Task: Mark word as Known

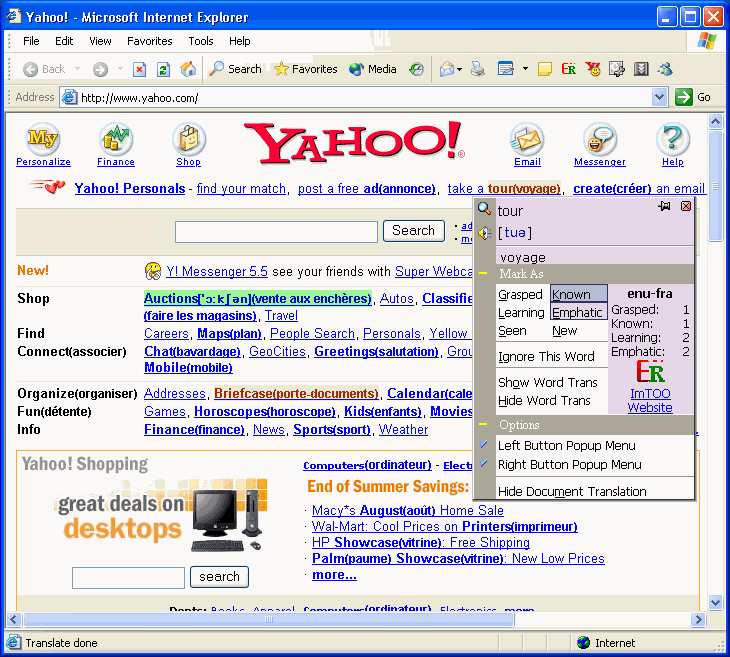Action: tap(579, 294)
